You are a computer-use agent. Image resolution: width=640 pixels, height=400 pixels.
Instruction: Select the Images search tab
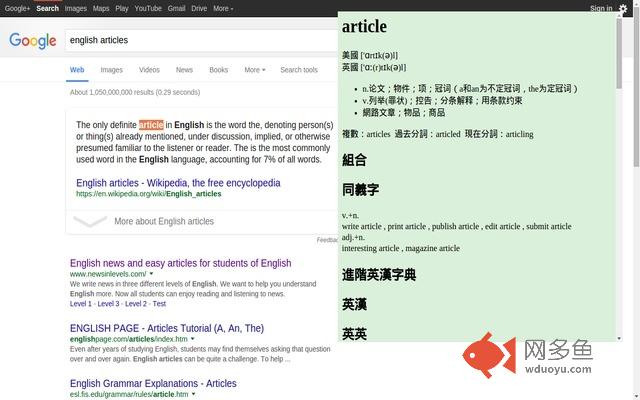click(x=111, y=70)
